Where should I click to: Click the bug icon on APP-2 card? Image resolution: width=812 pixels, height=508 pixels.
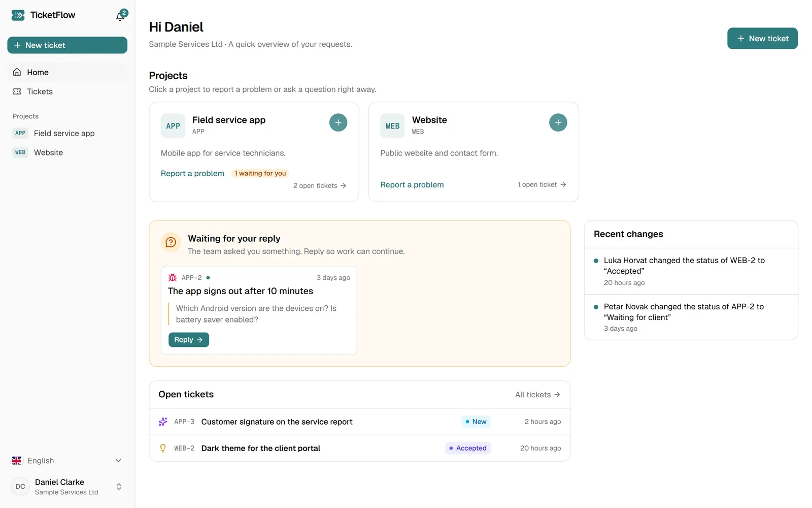[173, 277]
